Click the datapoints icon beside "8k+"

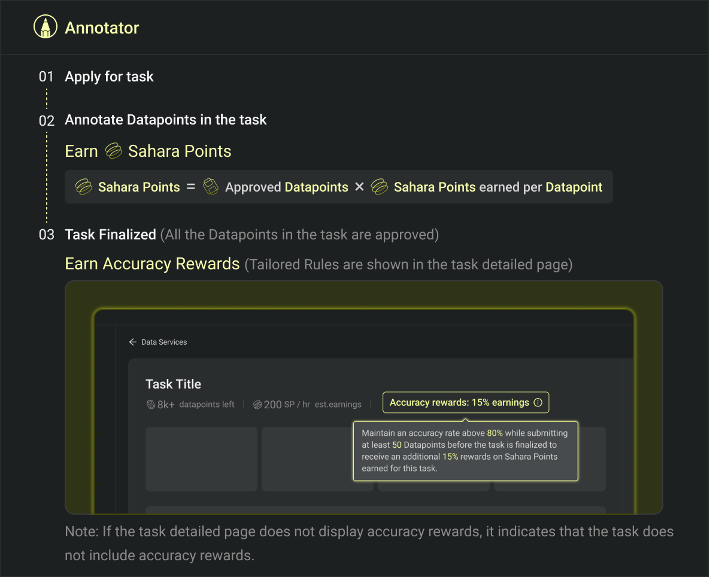tap(151, 405)
